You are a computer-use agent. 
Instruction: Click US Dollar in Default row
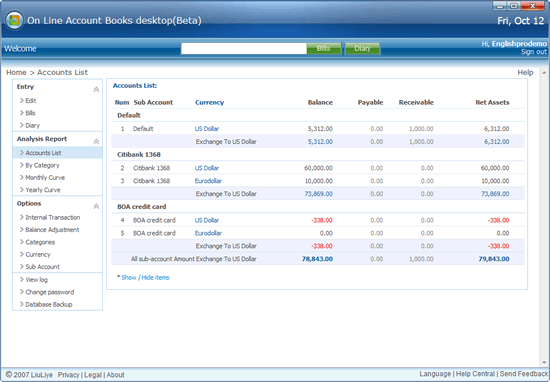coord(207,129)
